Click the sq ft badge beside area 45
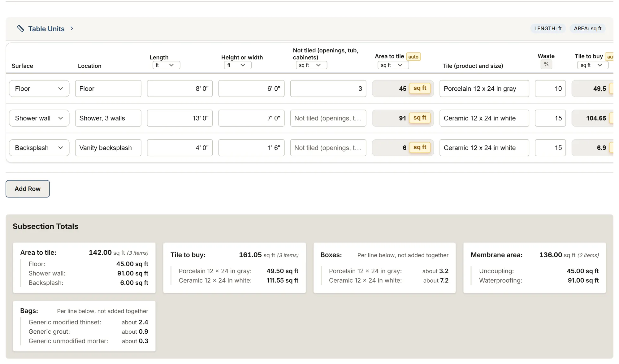619x364 pixels. tap(420, 88)
